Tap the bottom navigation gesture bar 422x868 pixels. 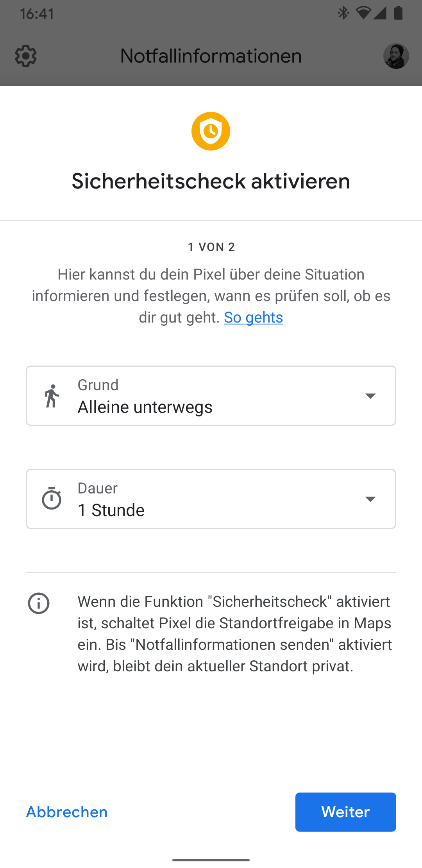pos(211,860)
